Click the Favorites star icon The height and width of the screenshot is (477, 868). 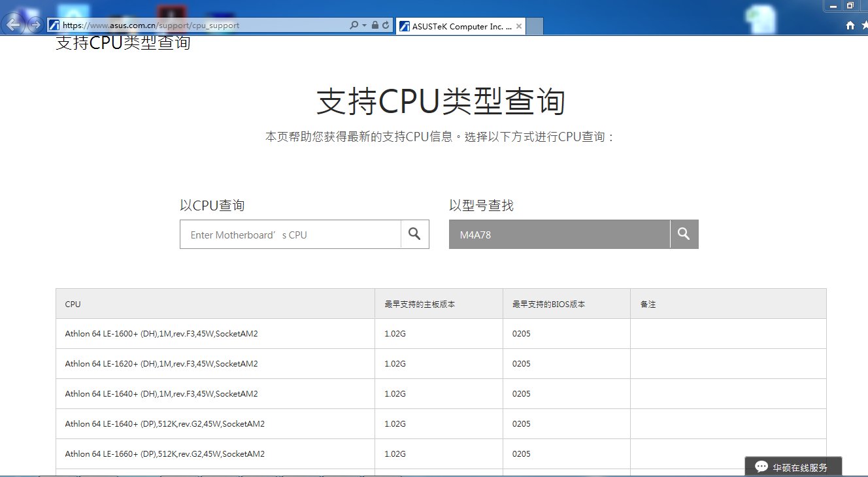(865, 25)
